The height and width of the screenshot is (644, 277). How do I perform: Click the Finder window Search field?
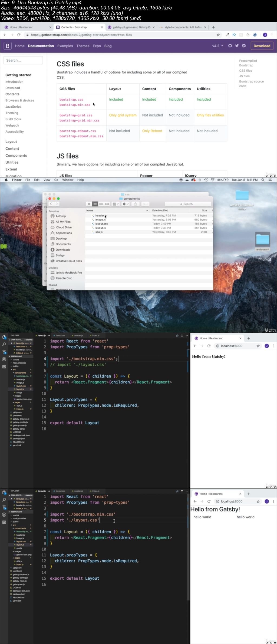188,204
